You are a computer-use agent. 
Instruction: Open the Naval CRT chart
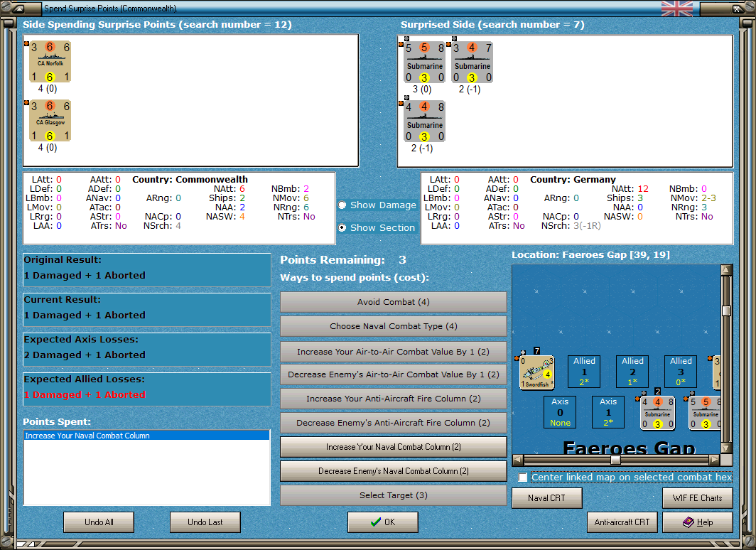coord(547,498)
